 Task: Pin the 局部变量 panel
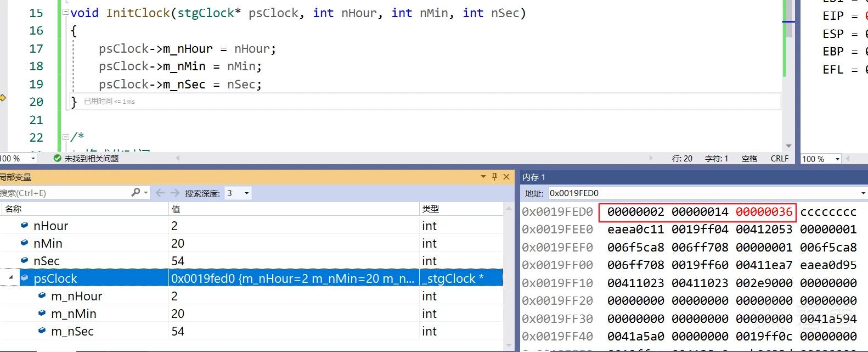[x=494, y=177]
